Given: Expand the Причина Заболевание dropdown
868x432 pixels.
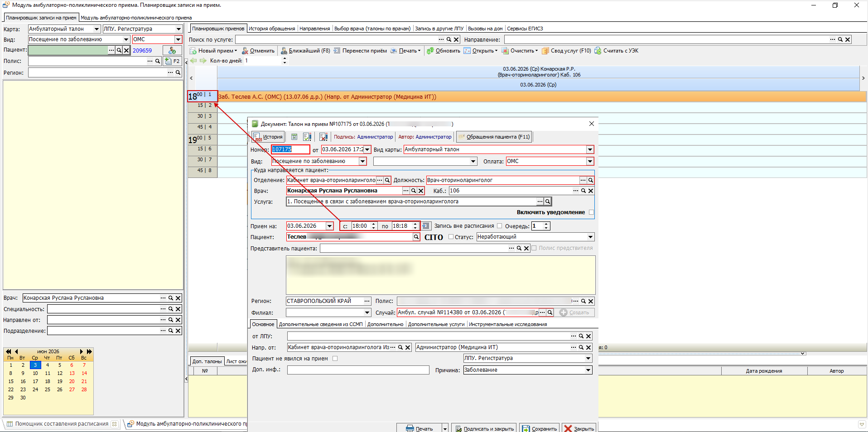Looking at the screenshot, I should 588,370.
